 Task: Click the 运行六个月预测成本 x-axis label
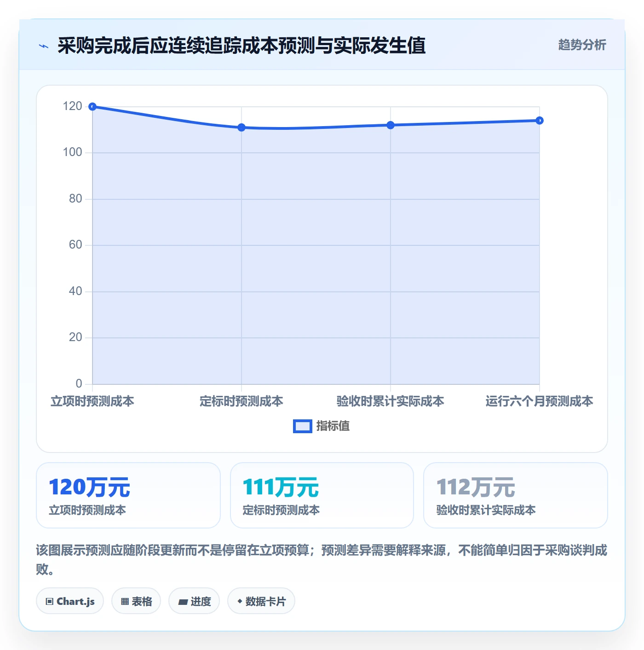click(x=540, y=401)
